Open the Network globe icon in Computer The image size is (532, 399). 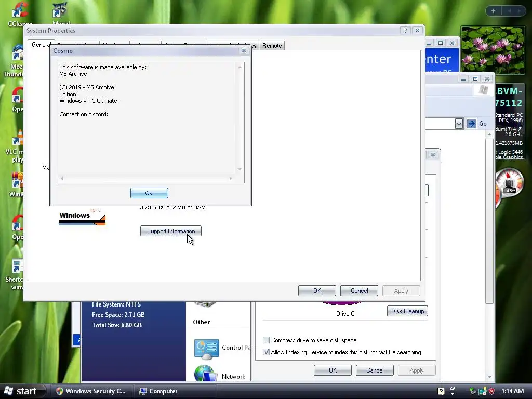pos(206,373)
